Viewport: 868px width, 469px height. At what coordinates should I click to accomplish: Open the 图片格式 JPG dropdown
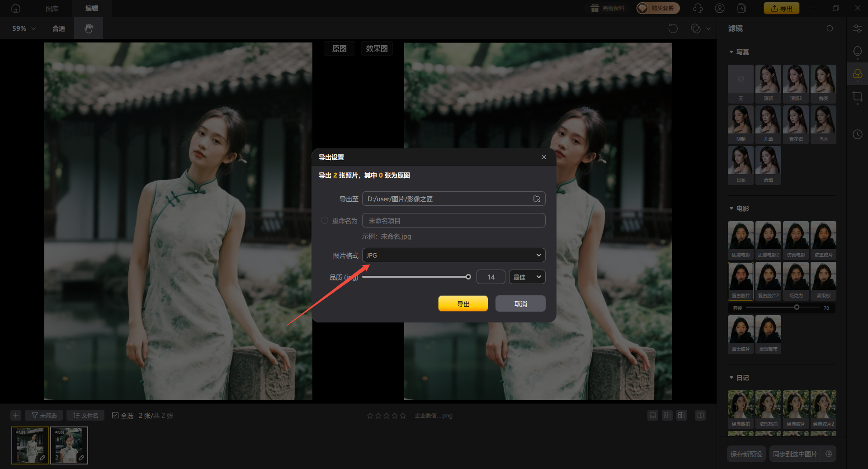(453, 255)
